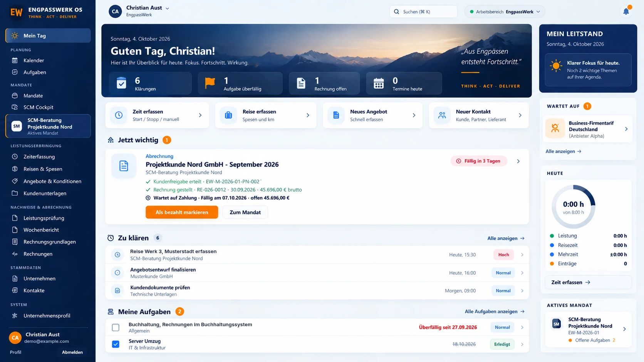Click the Neuer Kontakt people icon
This screenshot has width=644, height=362.
coord(442,115)
